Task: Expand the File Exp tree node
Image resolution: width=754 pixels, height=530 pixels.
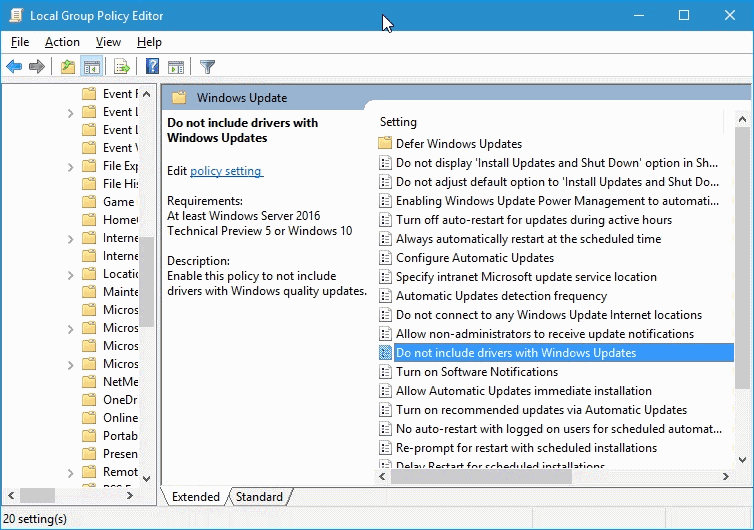Action: click(71, 166)
